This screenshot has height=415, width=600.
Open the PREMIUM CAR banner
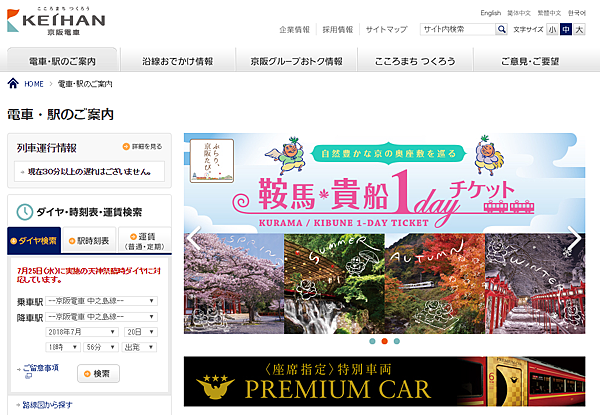click(384, 381)
